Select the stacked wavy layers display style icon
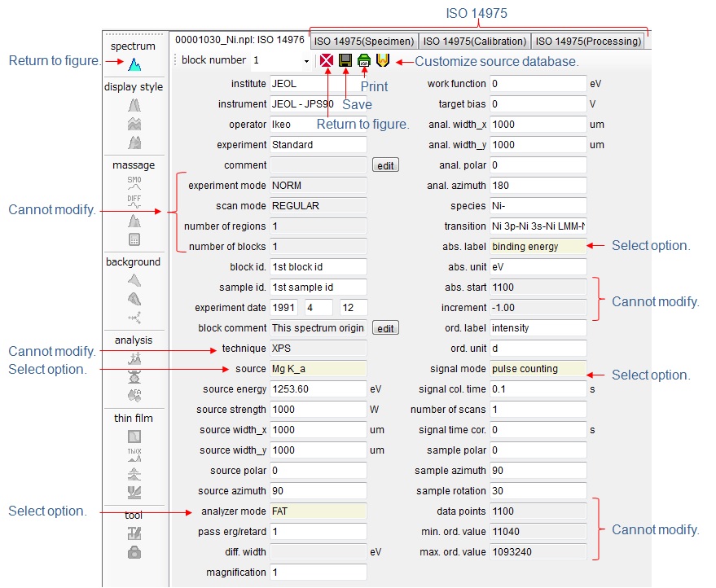716x588 pixels. (x=134, y=124)
